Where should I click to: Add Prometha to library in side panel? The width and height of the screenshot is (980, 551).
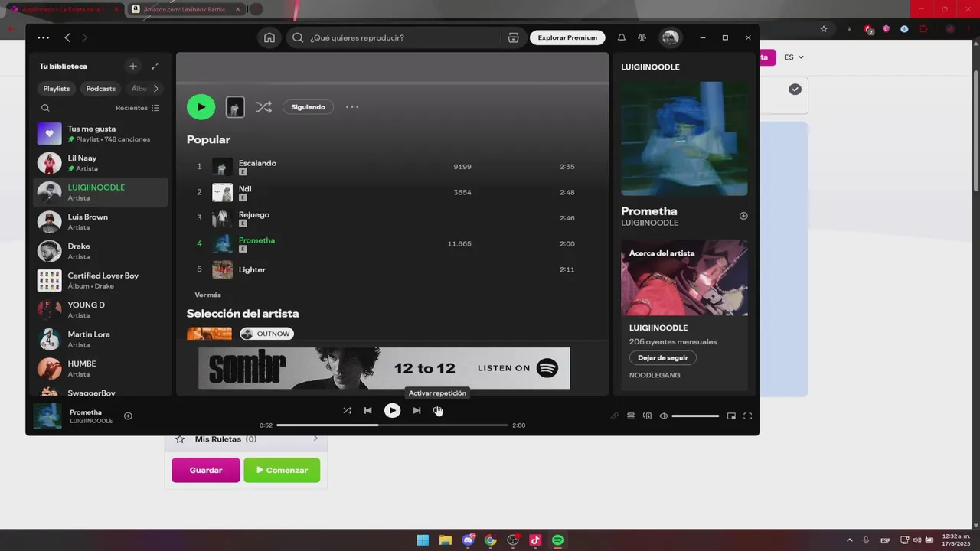click(743, 216)
